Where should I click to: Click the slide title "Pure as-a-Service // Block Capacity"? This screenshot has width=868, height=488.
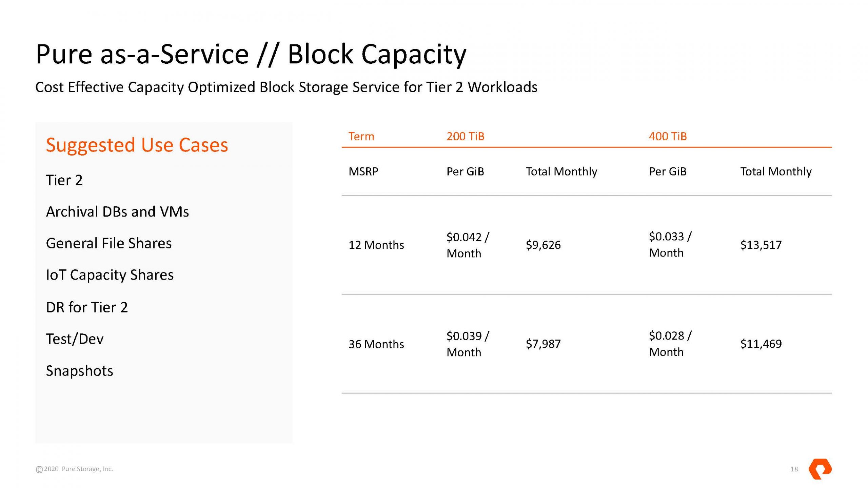click(251, 54)
